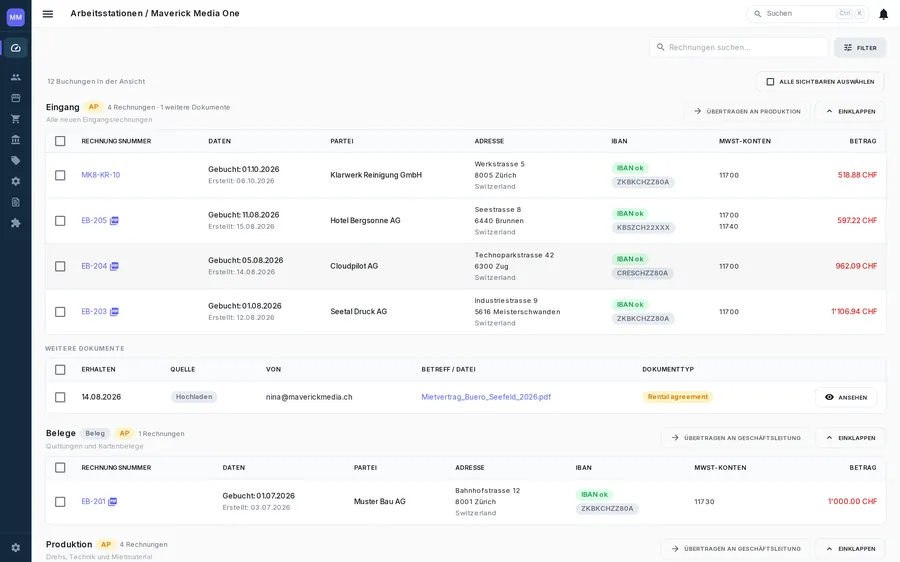Click the document icon next to EB-203
The image size is (900, 562).
[114, 312]
